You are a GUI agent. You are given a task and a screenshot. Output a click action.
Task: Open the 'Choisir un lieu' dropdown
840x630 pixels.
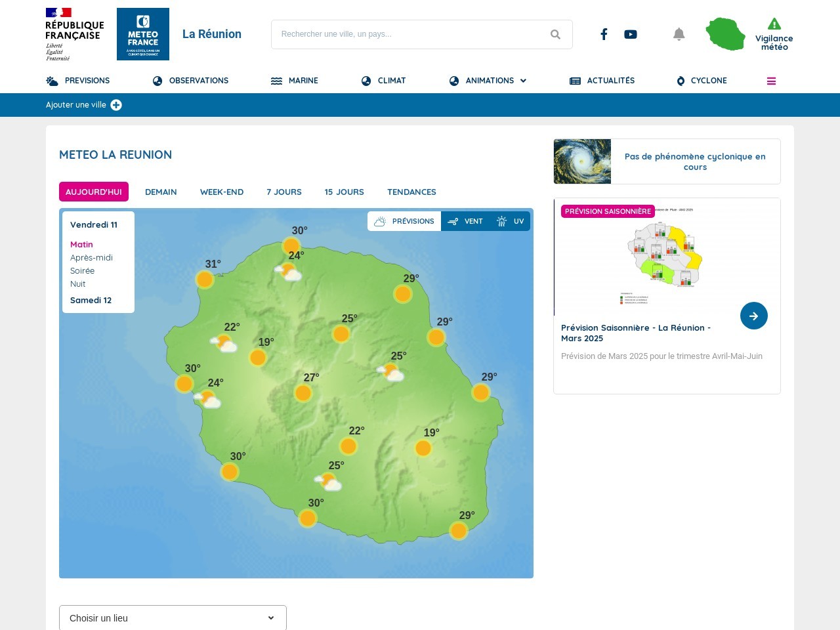click(173, 618)
